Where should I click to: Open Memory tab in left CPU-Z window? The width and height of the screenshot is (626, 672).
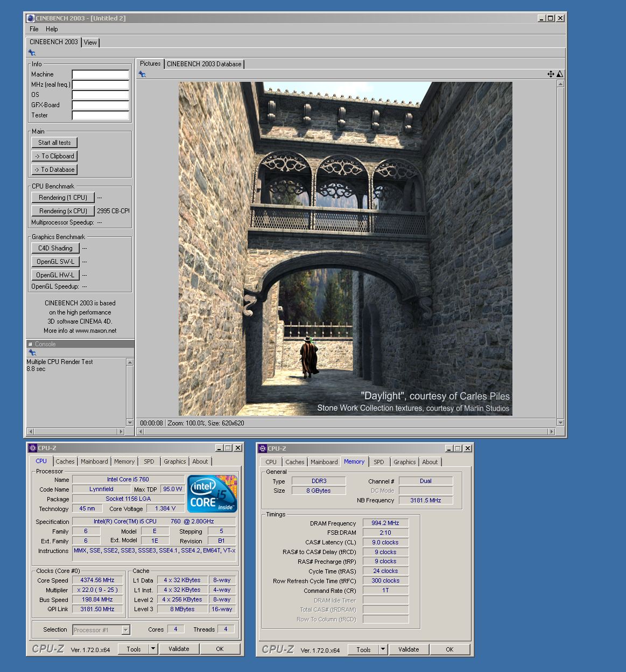tap(124, 461)
